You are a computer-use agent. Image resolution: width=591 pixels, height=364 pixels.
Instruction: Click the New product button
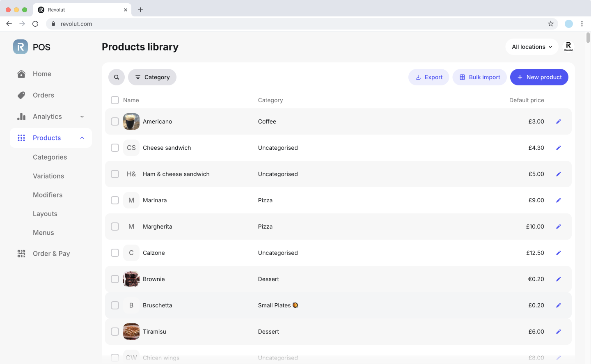tap(539, 77)
